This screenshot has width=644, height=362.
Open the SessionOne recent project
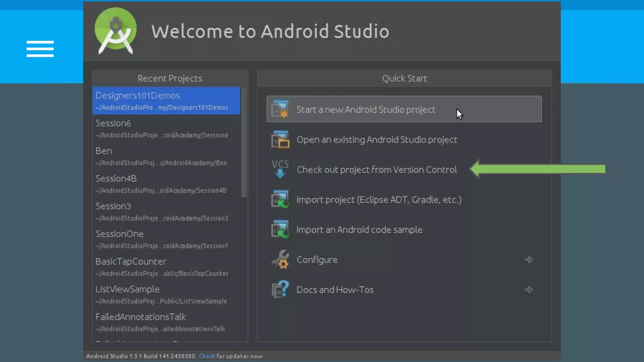coord(166,239)
